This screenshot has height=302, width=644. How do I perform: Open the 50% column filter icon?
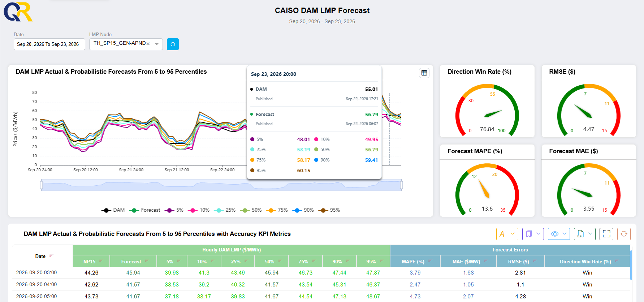(x=280, y=261)
